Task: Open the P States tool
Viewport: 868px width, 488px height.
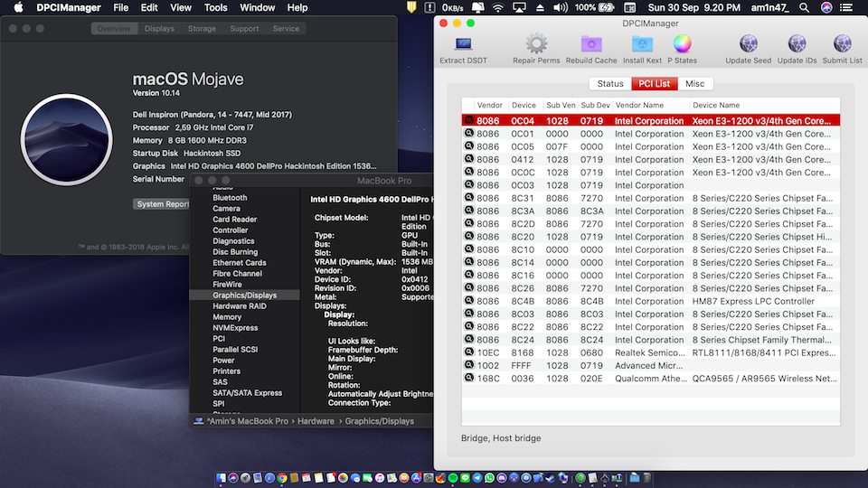Action: coord(682,44)
